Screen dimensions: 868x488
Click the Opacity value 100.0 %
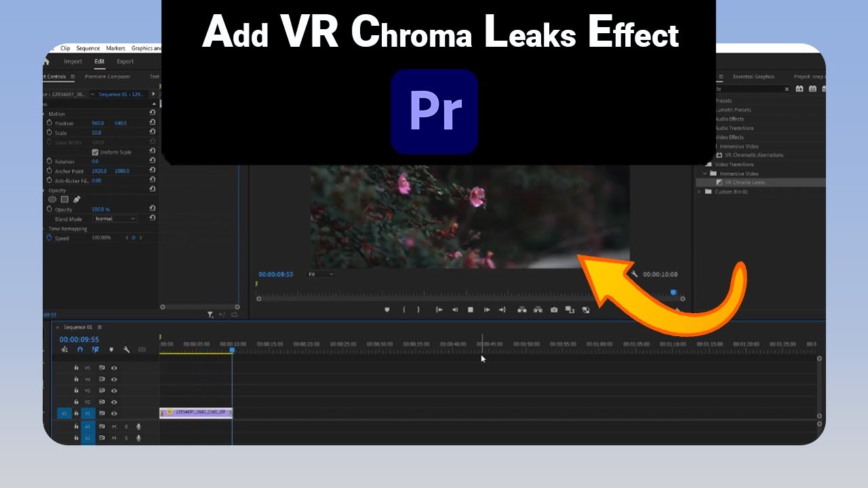pos(101,209)
